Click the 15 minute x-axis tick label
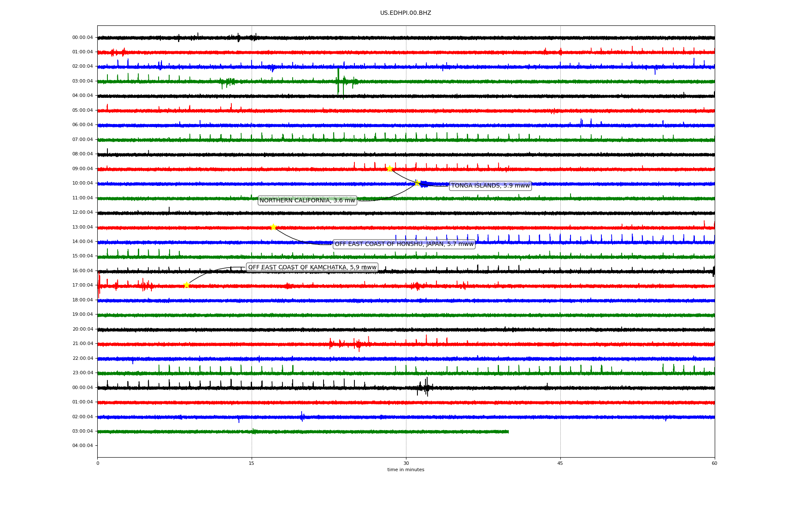Viewport: 812px width, 508px height. coord(252,464)
